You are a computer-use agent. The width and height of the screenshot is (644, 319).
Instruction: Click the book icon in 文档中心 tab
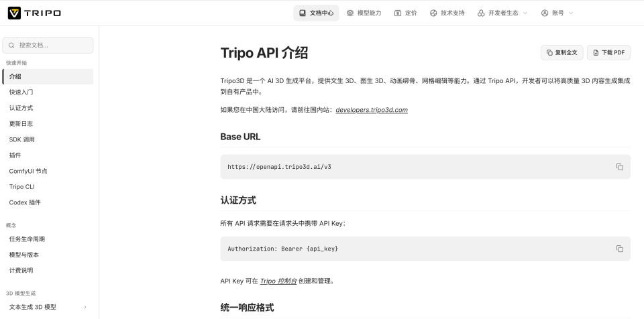(303, 13)
